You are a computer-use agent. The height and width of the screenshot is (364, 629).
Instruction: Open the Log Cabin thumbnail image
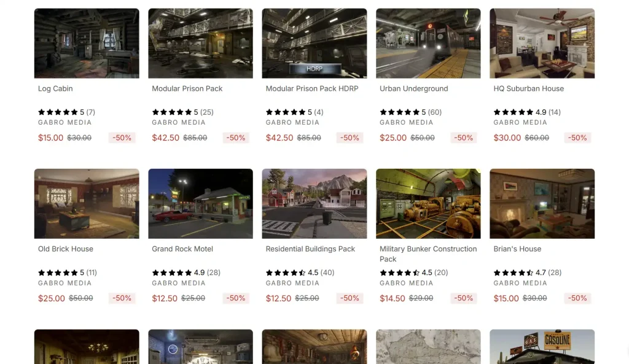pos(87,44)
